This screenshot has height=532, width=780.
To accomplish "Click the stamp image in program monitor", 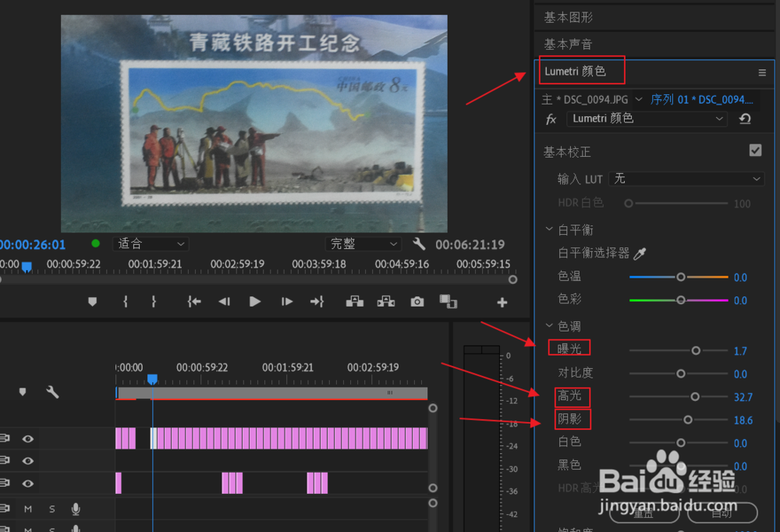I will pyautogui.click(x=272, y=133).
